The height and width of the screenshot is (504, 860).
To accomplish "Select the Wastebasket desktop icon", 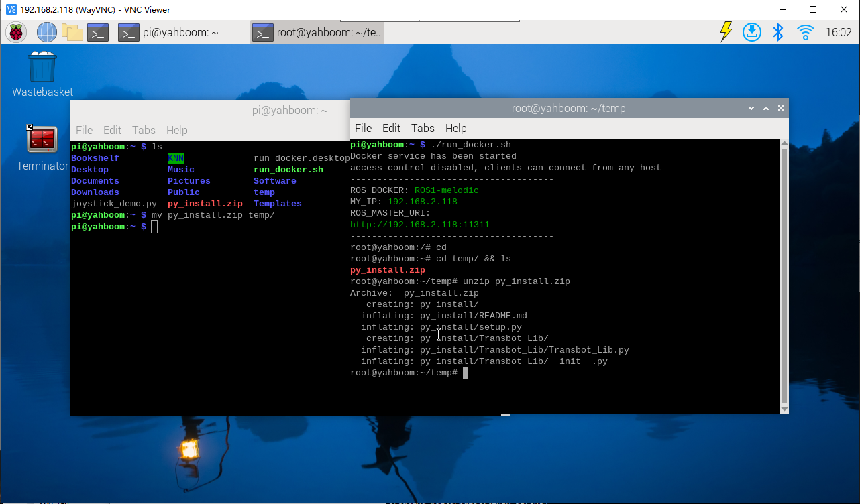I will point(42,74).
